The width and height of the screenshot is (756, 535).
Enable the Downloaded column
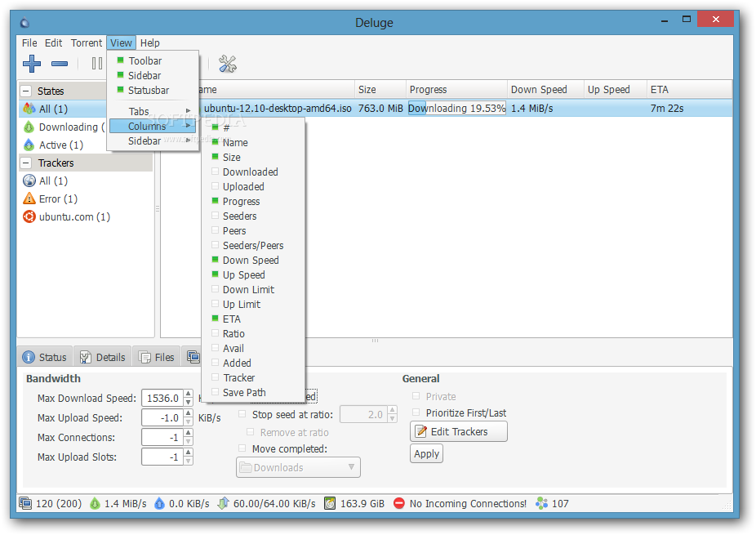pos(254,172)
